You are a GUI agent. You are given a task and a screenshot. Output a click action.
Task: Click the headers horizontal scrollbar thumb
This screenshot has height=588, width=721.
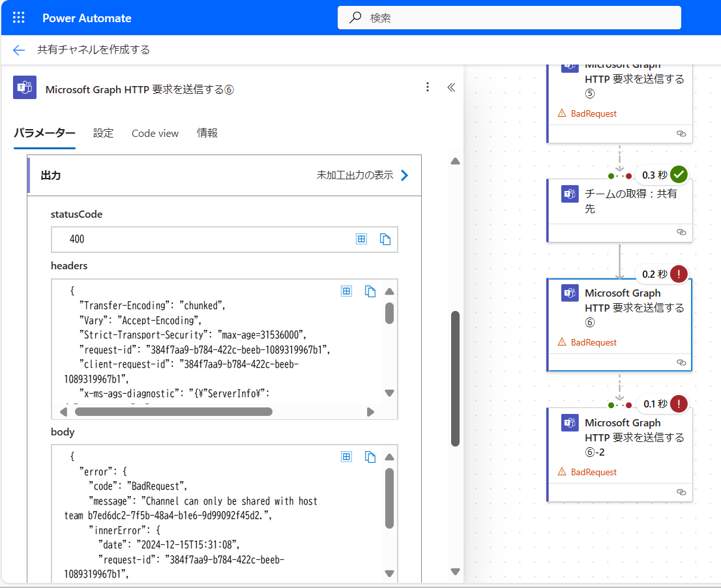(x=173, y=411)
